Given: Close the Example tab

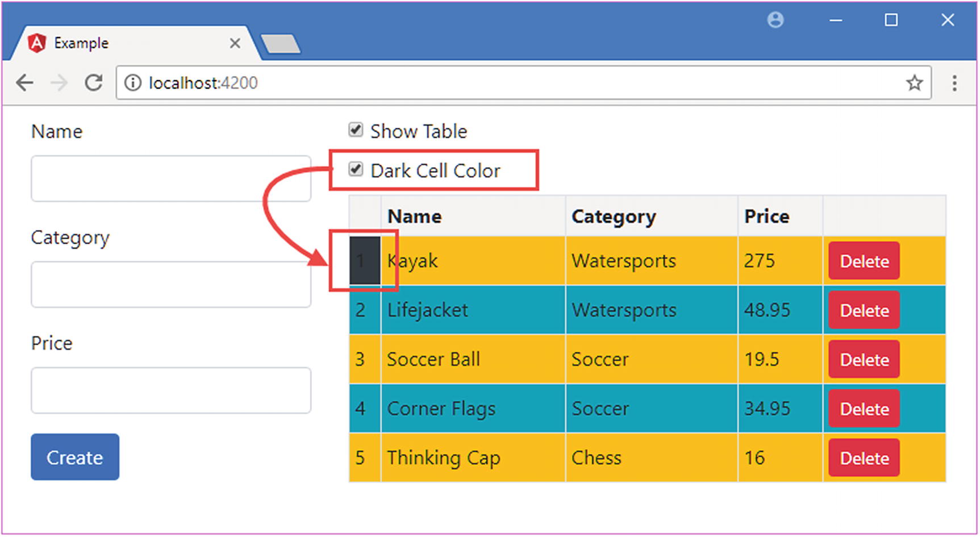Looking at the screenshot, I should pyautogui.click(x=235, y=43).
